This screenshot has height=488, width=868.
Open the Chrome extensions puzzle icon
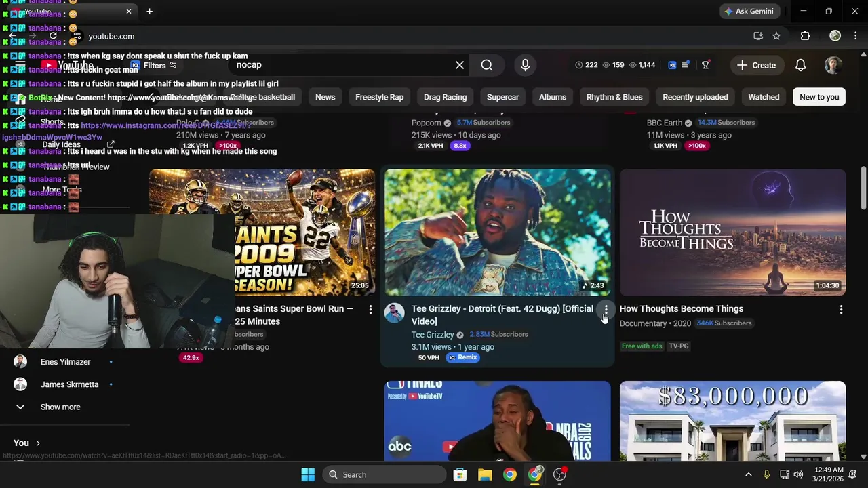tap(805, 36)
